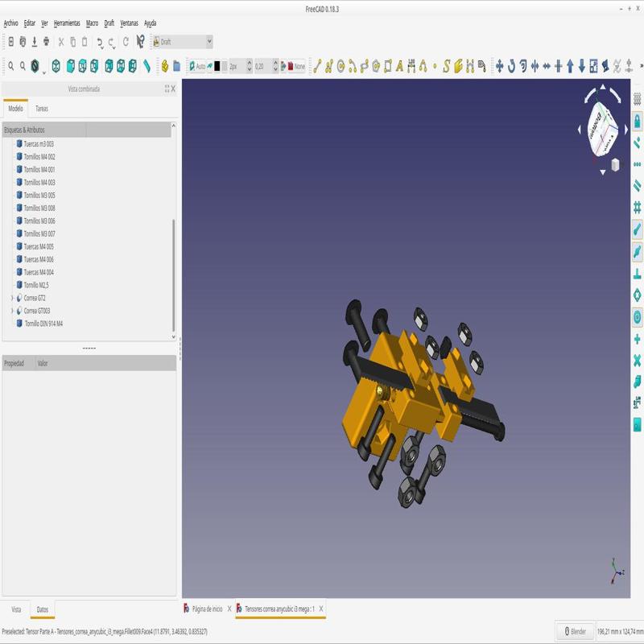Click the Downgrade down-arrow tool
This screenshot has width=644, height=644.
582,66
